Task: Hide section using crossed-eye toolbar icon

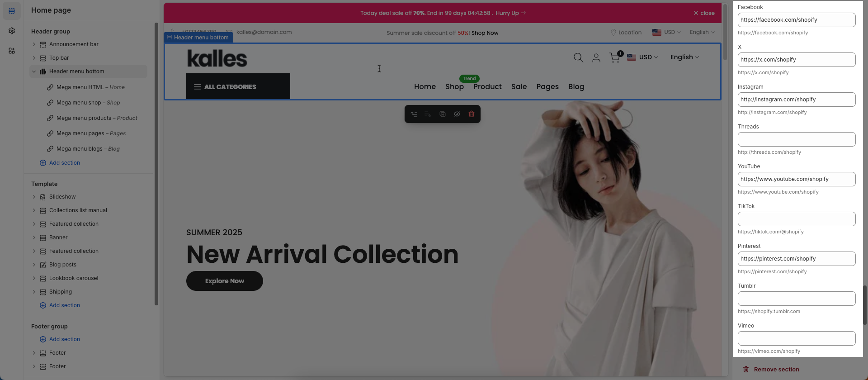Action: click(457, 114)
